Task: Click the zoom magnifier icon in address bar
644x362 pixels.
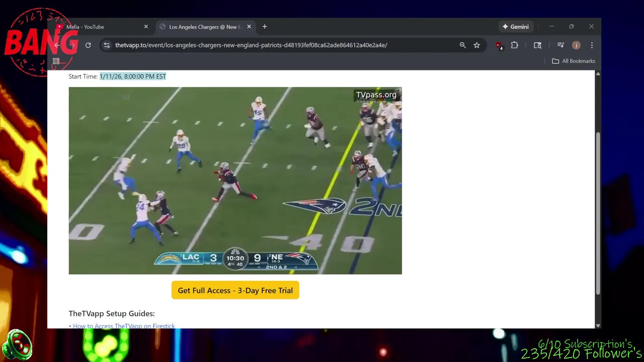Action: pyautogui.click(x=462, y=45)
